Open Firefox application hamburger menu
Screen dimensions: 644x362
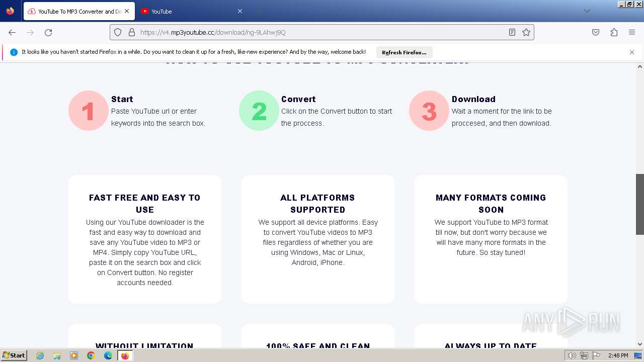click(x=632, y=32)
